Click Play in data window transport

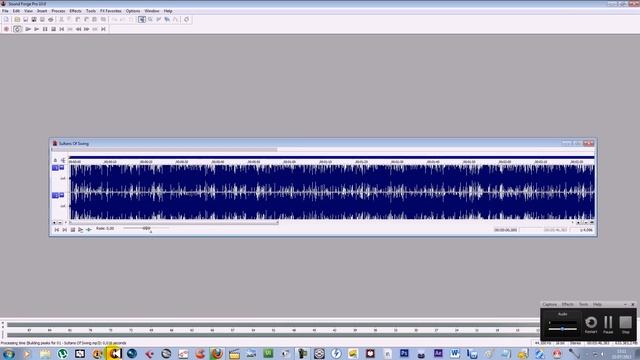pos(80,230)
